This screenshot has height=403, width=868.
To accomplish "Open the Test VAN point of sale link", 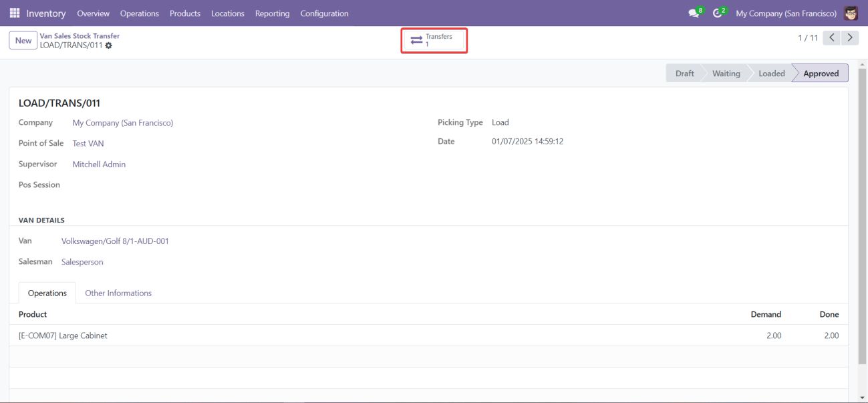I will click(x=88, y=144).
